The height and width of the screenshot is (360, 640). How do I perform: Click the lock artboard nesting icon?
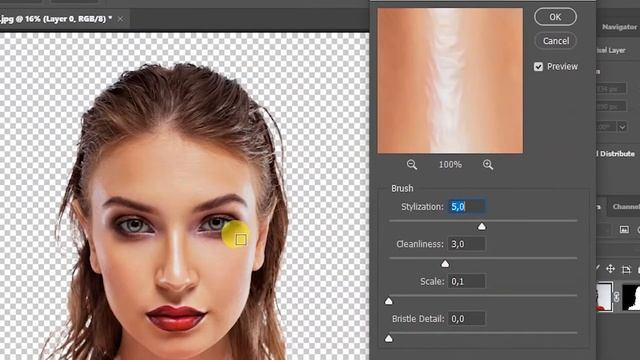click(626, 269)
